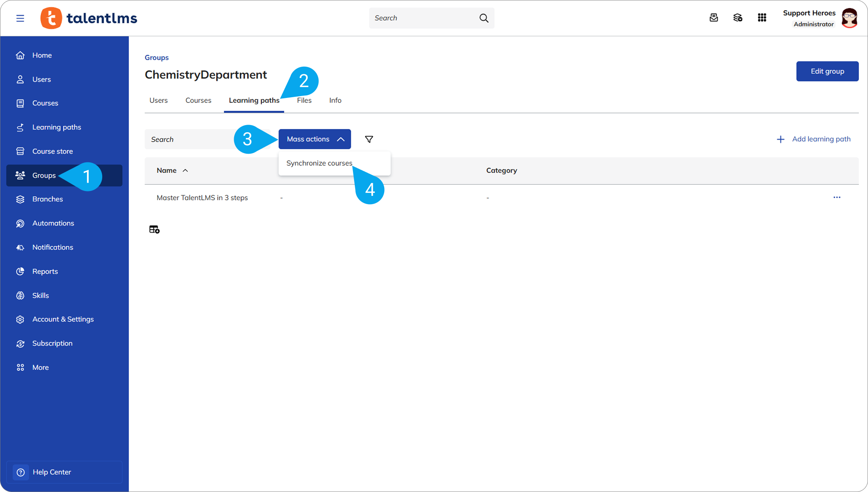Click Add learning path
Screen dimensions: 868x492
click(814, 139)
